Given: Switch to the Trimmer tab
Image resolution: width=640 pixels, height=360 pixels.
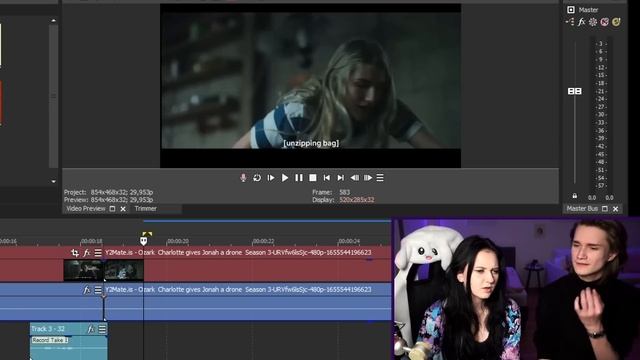Looking at the screenshot, I should pos(146,209).
